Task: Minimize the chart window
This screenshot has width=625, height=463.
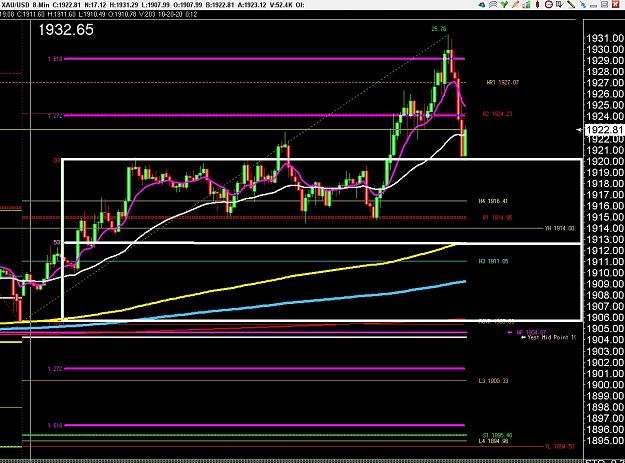Action: (594, 6)
